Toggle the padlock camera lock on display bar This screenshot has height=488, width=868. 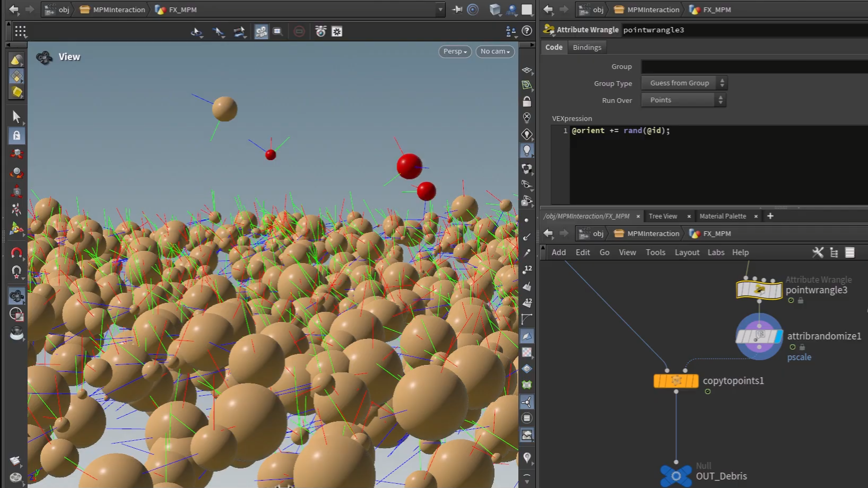527,101
